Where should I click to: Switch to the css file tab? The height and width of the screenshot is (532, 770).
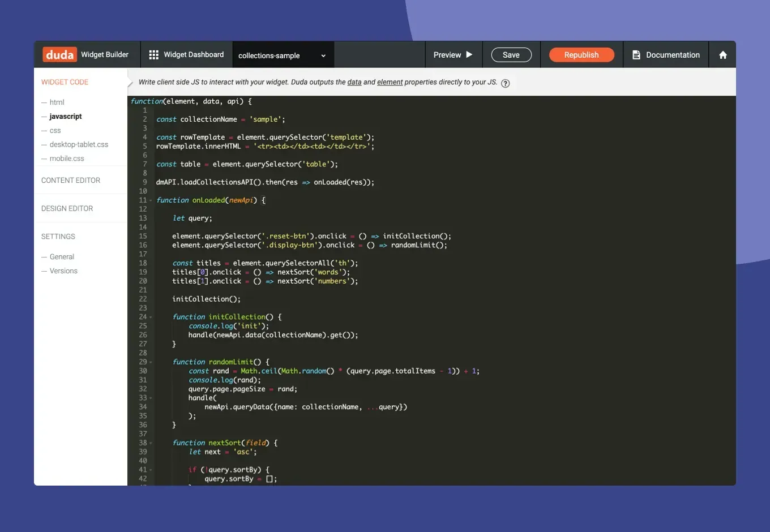55,130
